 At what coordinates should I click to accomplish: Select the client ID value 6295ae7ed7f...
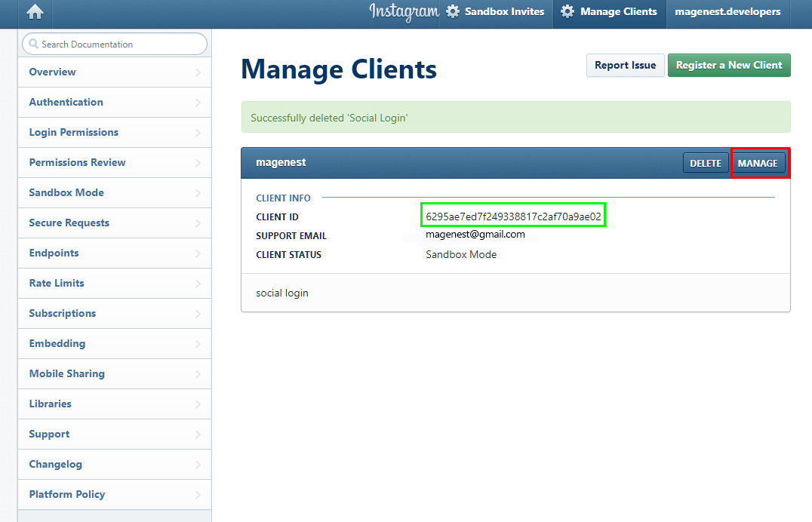click(x=513, y=216)
